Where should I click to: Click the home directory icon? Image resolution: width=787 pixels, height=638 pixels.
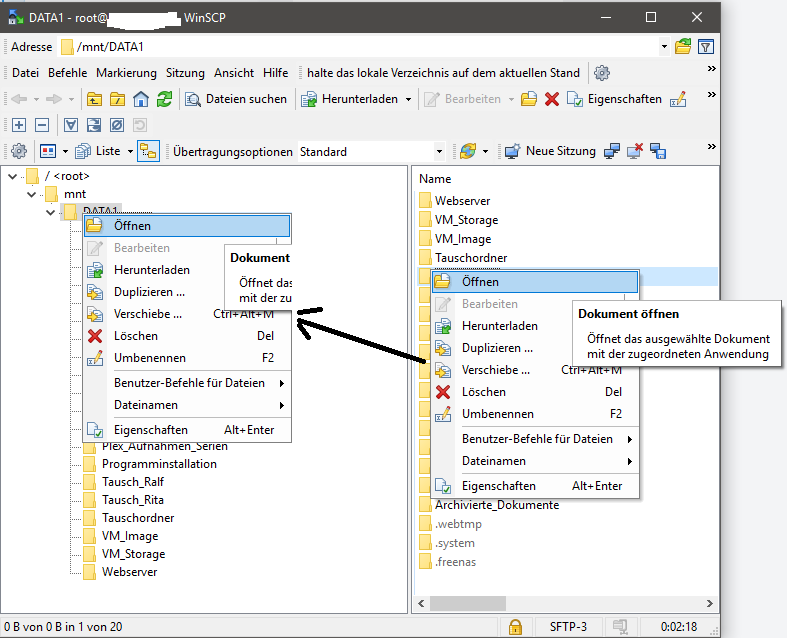pyautogui.click(x=141, y=99)
